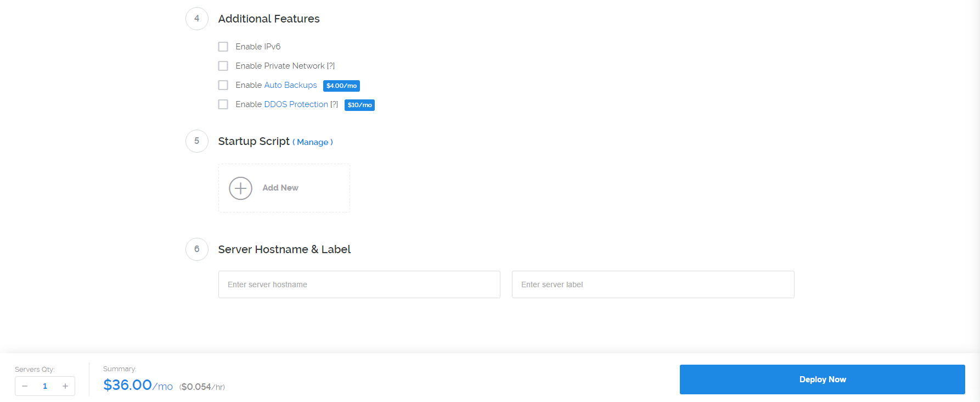Click the step 6 circle number
Screen dimensions: 980x402
(x=197, y=249)
